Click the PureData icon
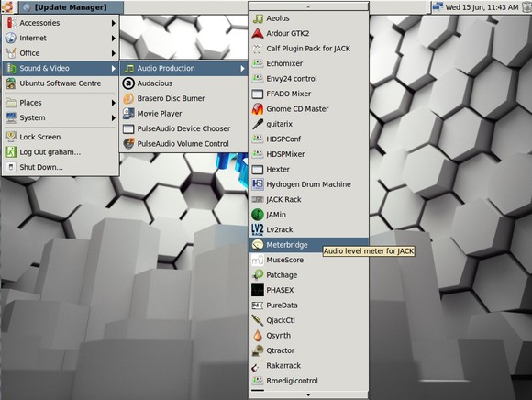The width and height of the screenshot is (532, 400). coord(258,306)
